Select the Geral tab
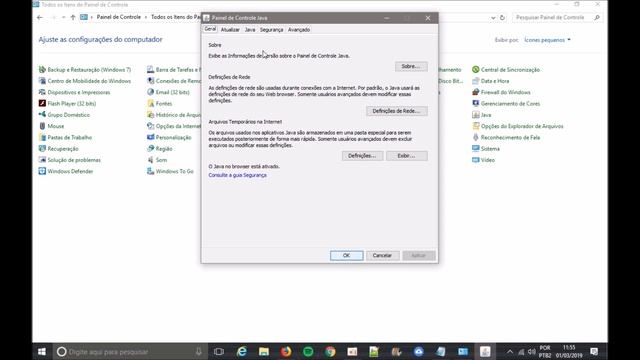The image size is (640, 360). (210, 29)
